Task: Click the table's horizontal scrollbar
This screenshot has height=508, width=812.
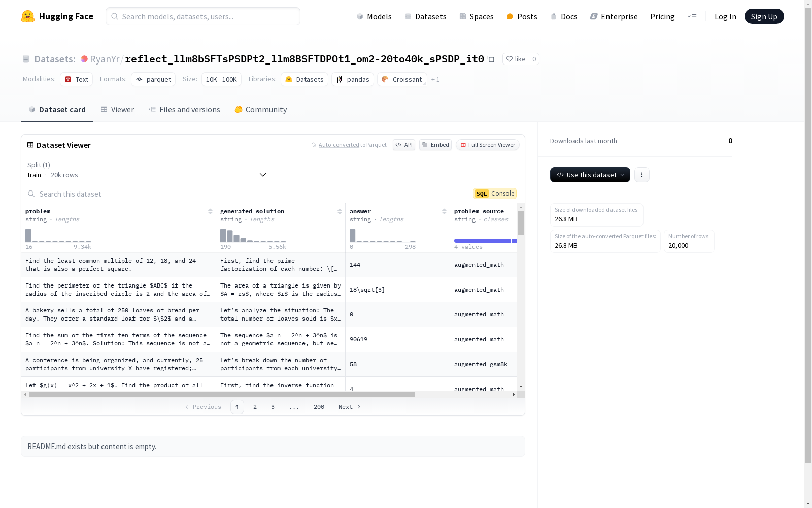Action: click(x=222, y=394)
